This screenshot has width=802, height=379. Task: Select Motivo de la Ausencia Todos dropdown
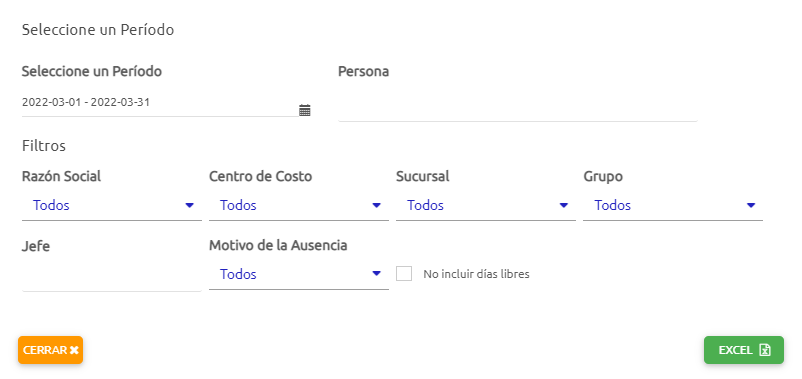(299, 275)
